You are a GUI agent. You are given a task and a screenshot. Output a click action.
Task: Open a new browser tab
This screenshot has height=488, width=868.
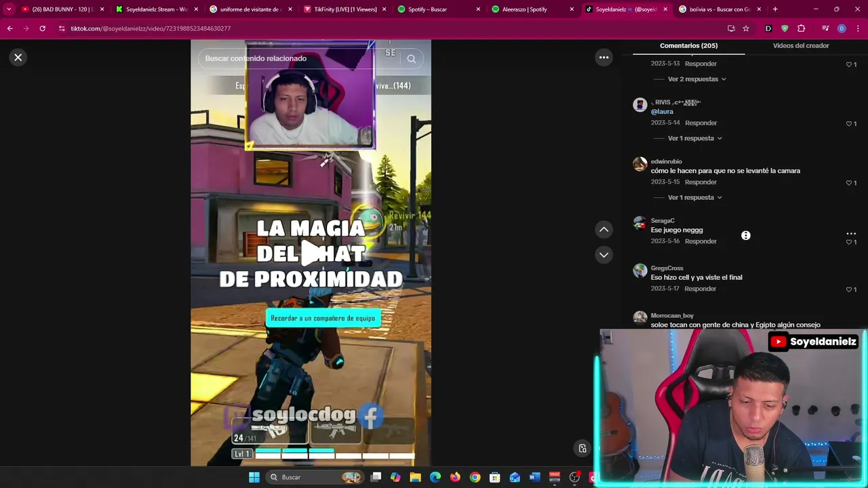click(775, 9)
